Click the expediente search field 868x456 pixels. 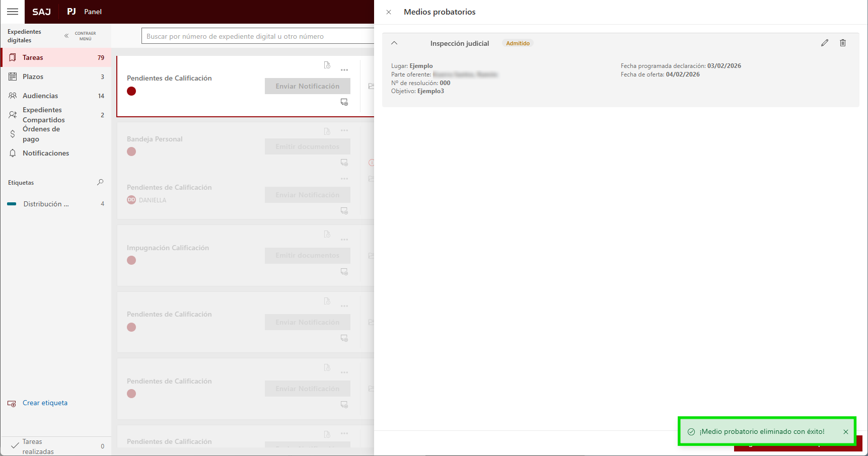coord(257,36)
